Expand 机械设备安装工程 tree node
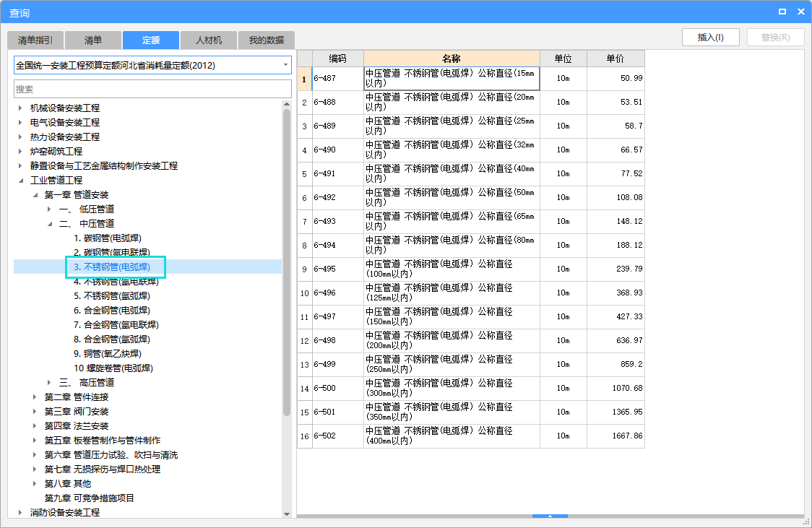The image size is (812, 528). click(x=20, y=108)
